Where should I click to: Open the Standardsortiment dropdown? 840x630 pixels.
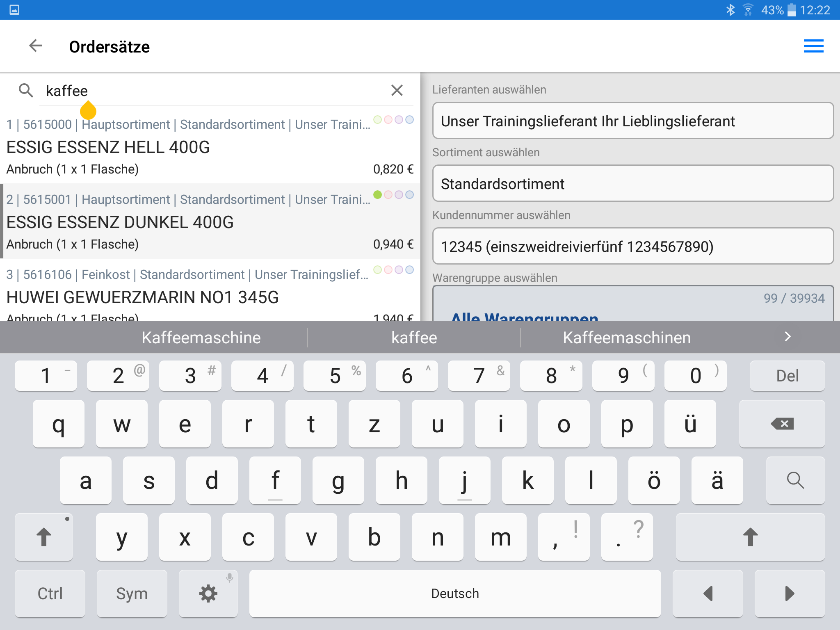632,184
